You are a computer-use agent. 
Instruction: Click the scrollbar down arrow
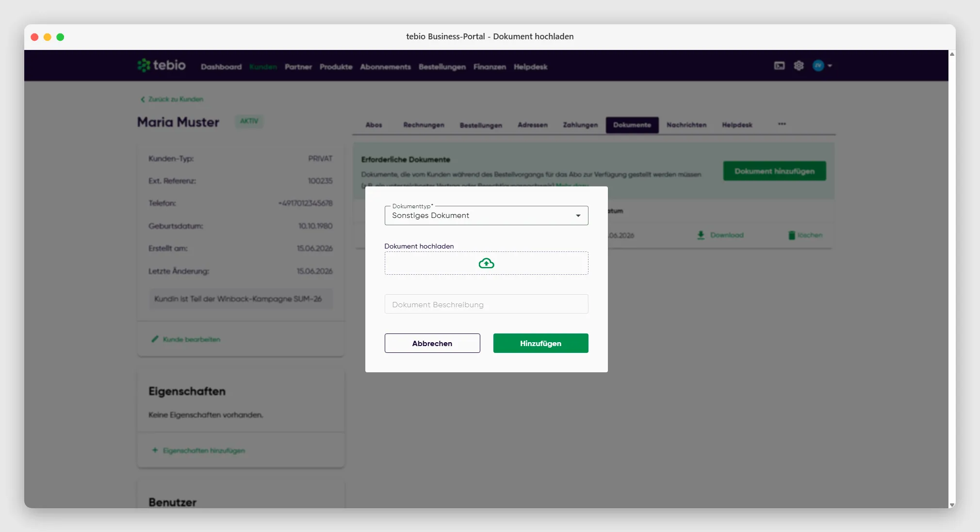[x=952, y=505]
